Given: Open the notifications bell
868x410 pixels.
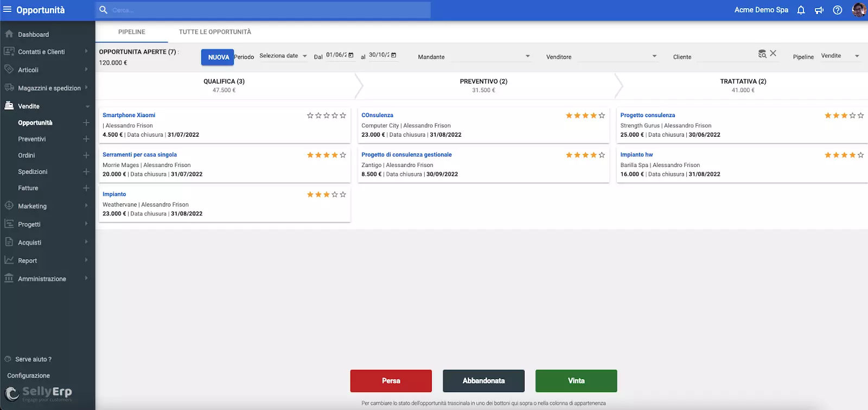Looking at the screenshot, I should (801, 10).
